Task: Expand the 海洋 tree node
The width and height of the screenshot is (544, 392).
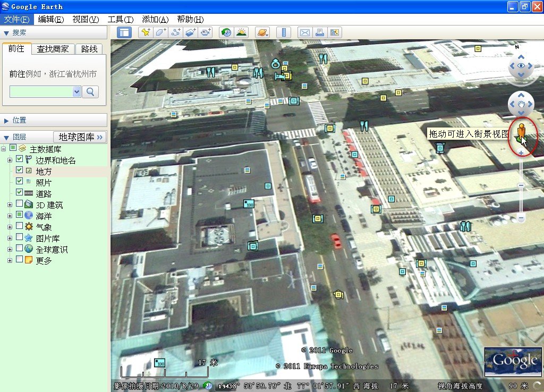Action: pyautogui.click(x=9, y=215)
